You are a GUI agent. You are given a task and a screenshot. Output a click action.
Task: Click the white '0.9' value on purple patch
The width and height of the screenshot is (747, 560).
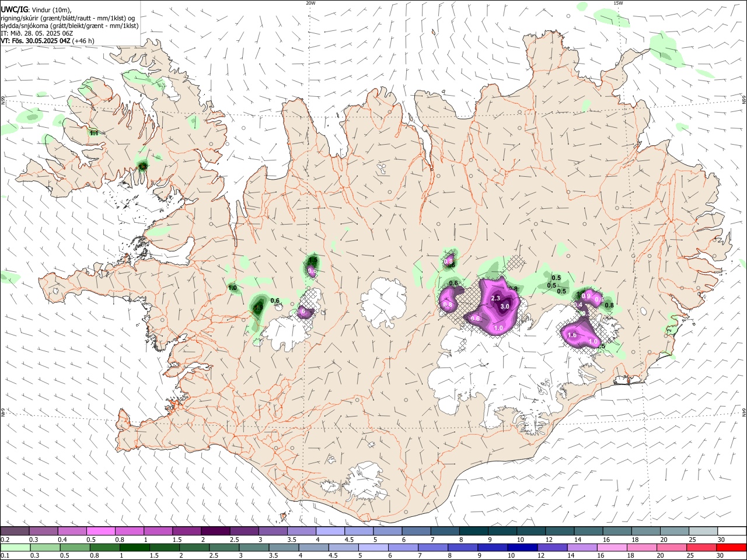(587, 297)
